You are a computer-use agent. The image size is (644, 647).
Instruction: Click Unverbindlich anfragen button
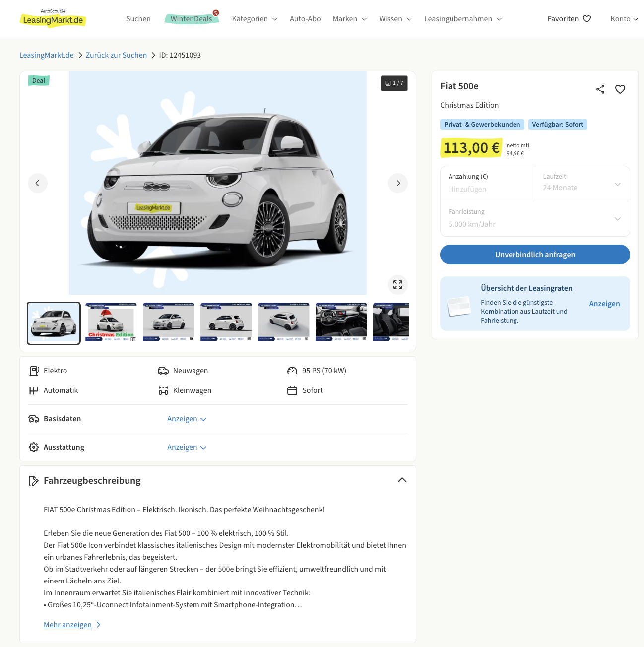[x=535, y=255]
